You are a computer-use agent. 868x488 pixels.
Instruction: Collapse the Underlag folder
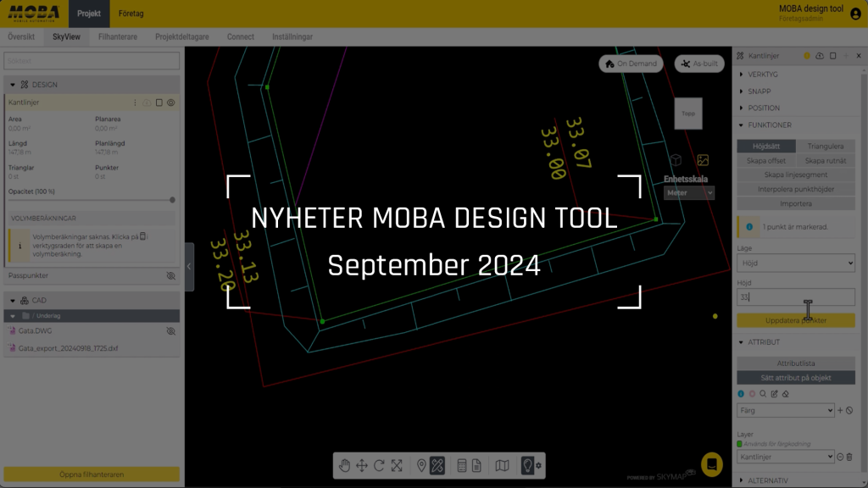(x=12, y=316)
